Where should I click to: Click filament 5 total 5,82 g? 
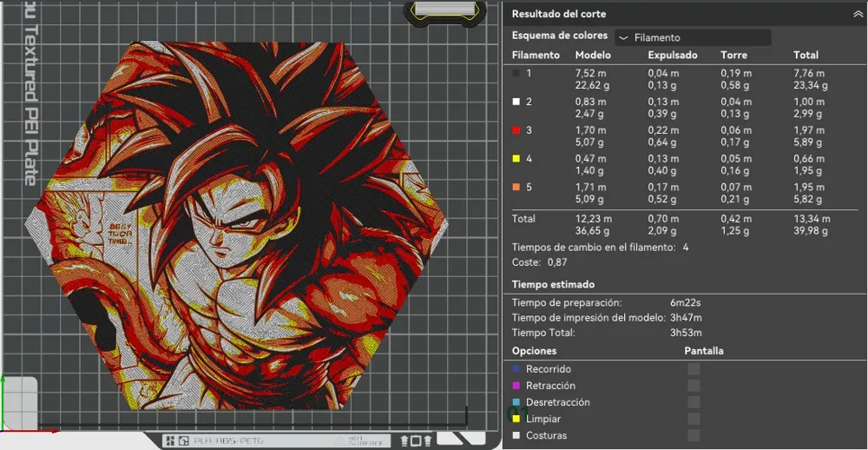(808, 199)
